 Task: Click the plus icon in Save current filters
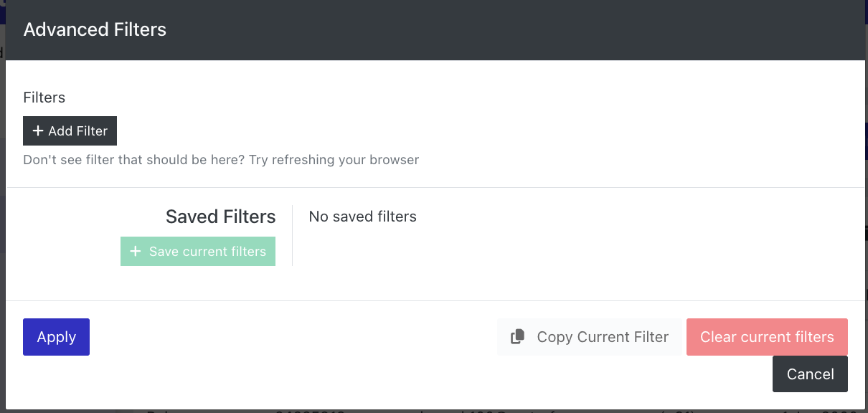tap(135, 252)
